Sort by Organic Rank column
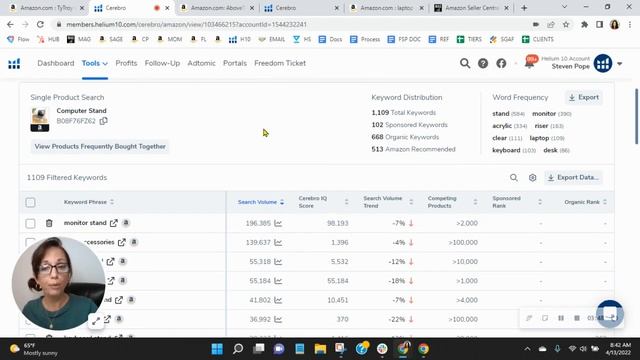Viewport: 640px width, 360px height. 605,202
